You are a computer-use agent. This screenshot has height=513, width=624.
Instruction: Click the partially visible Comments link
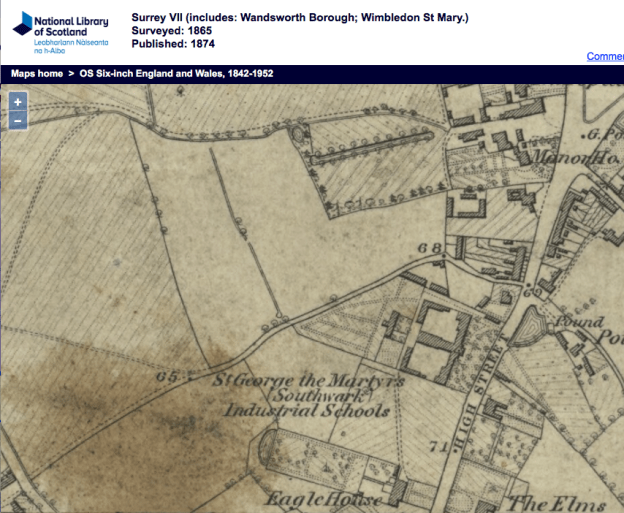pyautogui.click(x=604, y=56)
